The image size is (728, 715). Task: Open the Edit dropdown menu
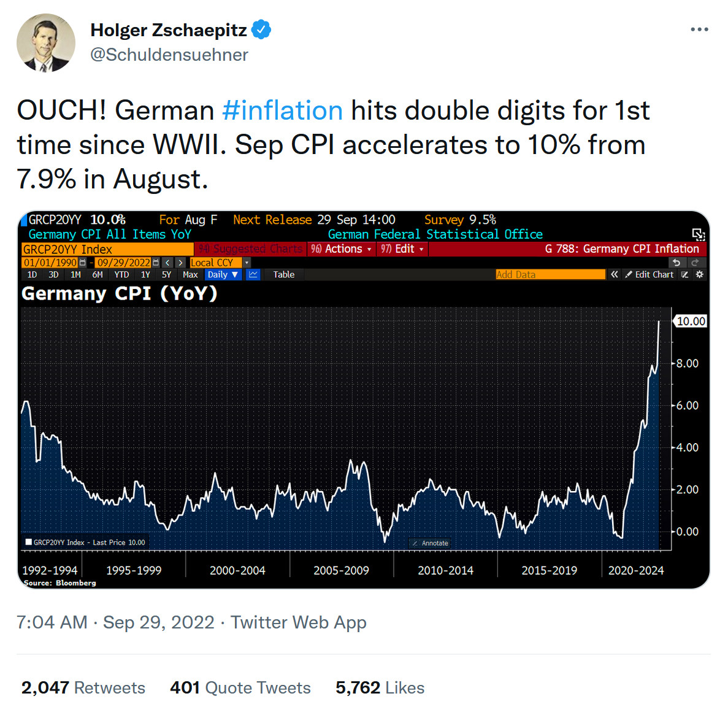[402, 249]
